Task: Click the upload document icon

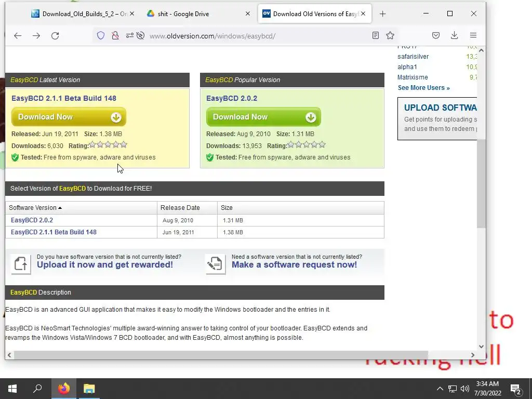Action: [21, 263]
